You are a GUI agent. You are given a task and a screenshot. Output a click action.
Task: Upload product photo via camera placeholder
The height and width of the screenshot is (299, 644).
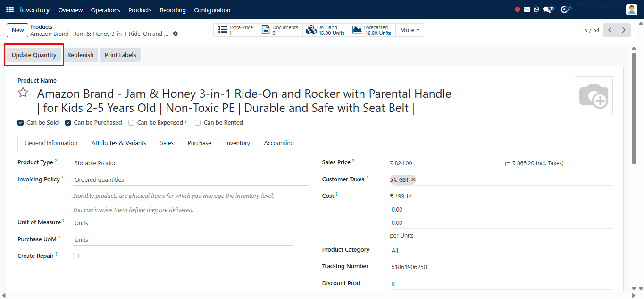[x=594, y=95]
